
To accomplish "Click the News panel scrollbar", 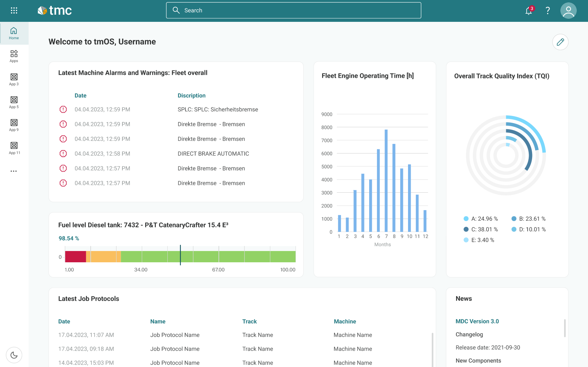I will 565,328.
